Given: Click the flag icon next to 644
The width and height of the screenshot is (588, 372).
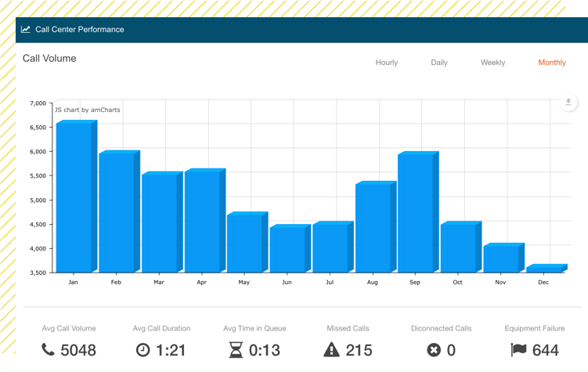Looking at the screenshot, I should pos(518,349).
